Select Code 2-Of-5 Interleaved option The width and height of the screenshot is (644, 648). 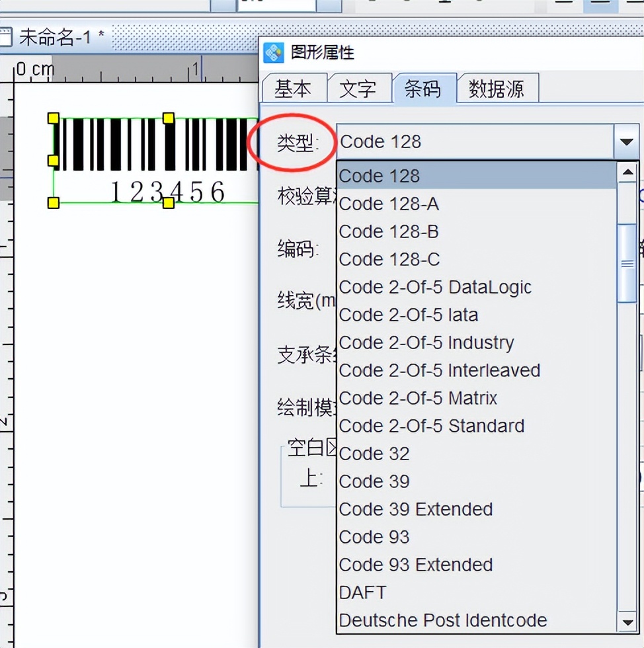tap(477, 370)
